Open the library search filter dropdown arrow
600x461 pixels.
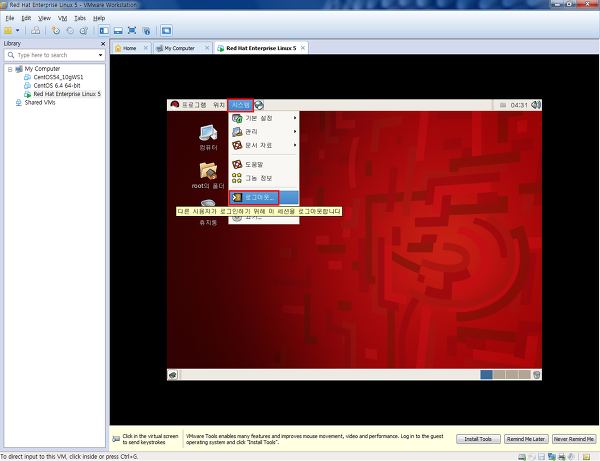(100, 55)
